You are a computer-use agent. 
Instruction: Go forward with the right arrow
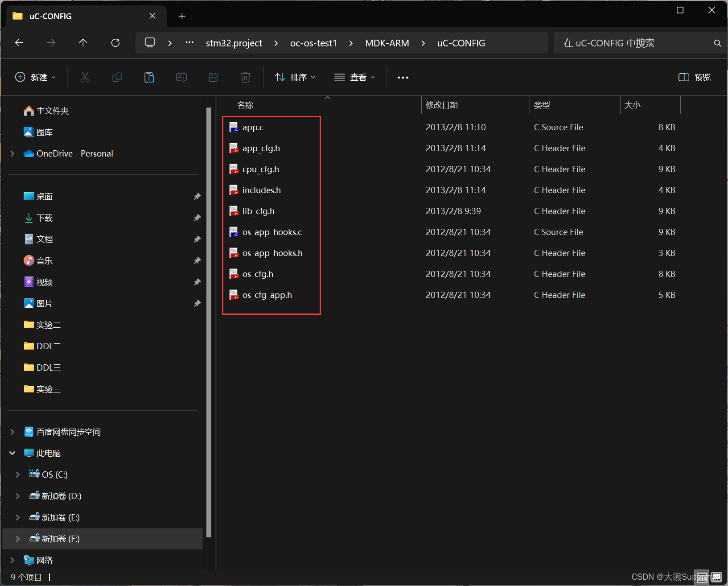[x=51, y=43]
